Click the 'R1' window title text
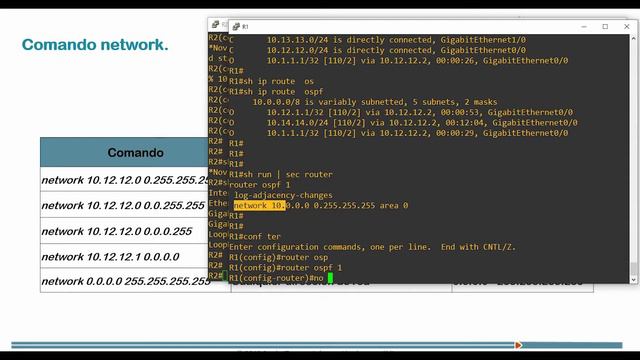Viewport: 640px width, 360px height. coord(245,27)
